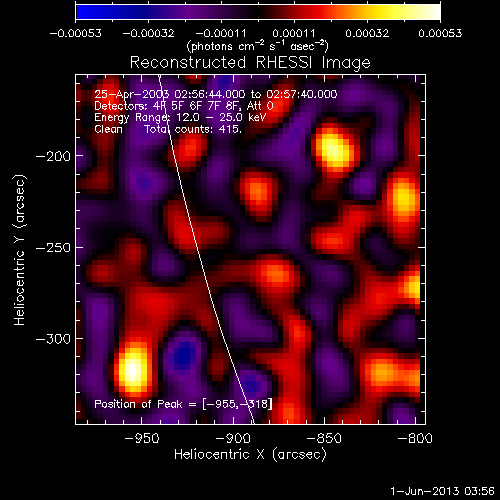This screenshot has width=500, height=500.
Task: Click the Y axis tick label "−200"
Action: pos(53,156)
